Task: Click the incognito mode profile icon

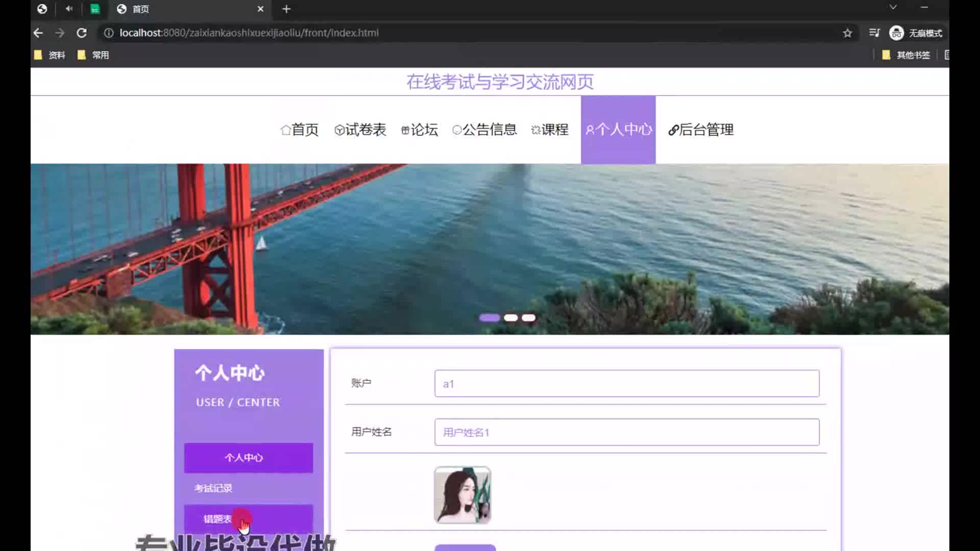Action: [897, 33]
